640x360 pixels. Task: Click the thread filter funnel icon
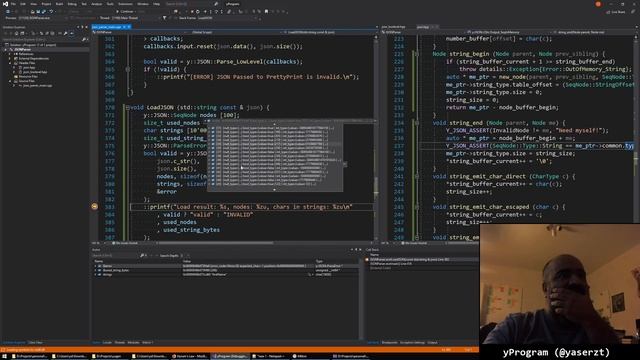point(164,18)
